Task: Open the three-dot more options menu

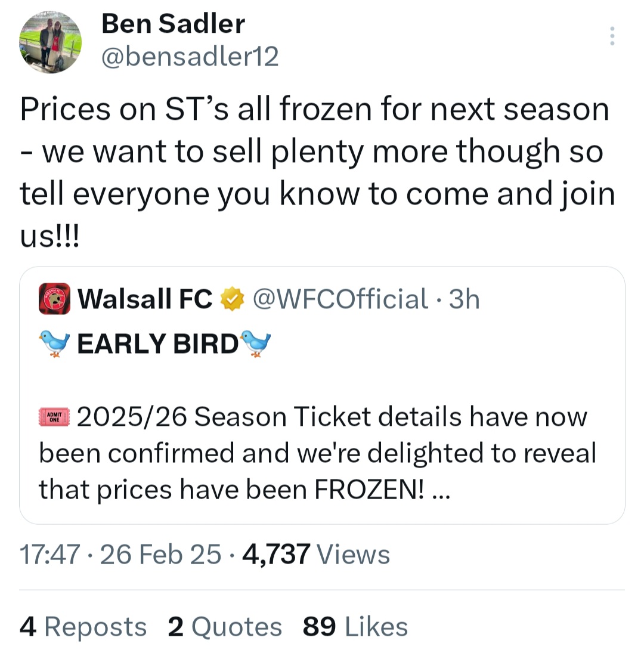Action: point(612,36)
